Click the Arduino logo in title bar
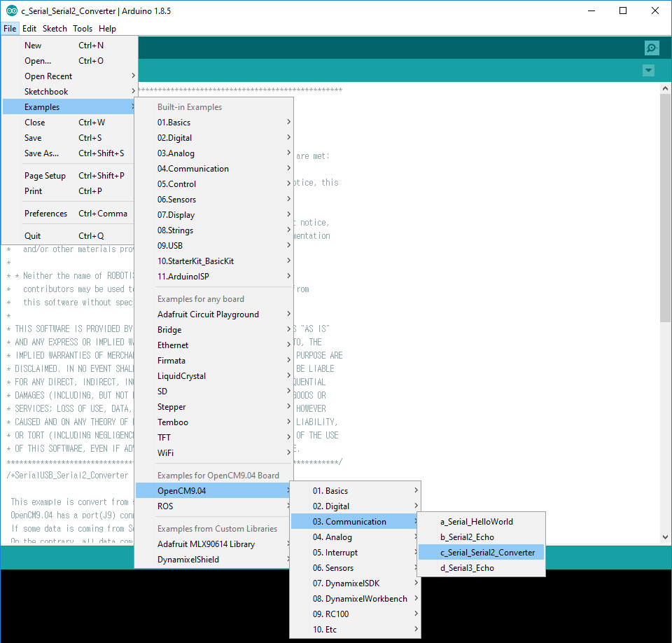The height and width of the screenshot is (643, 672). coord(11,11)
